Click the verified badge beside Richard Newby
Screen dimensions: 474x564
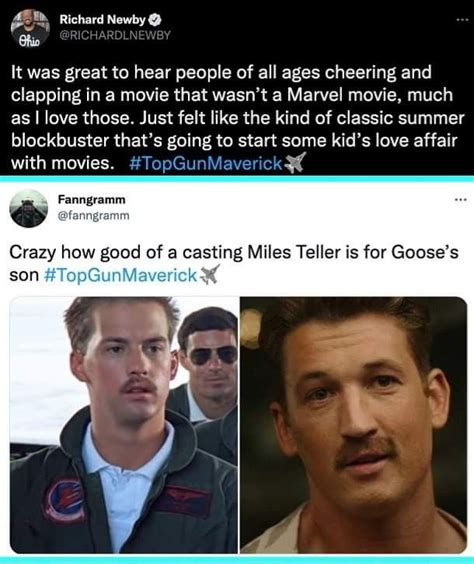click(x=155, y=20)
